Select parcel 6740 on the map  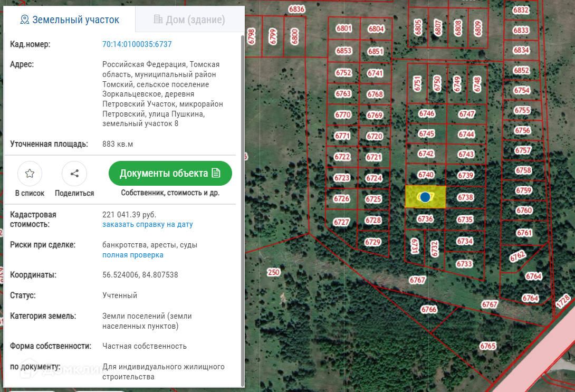(426, 175)
